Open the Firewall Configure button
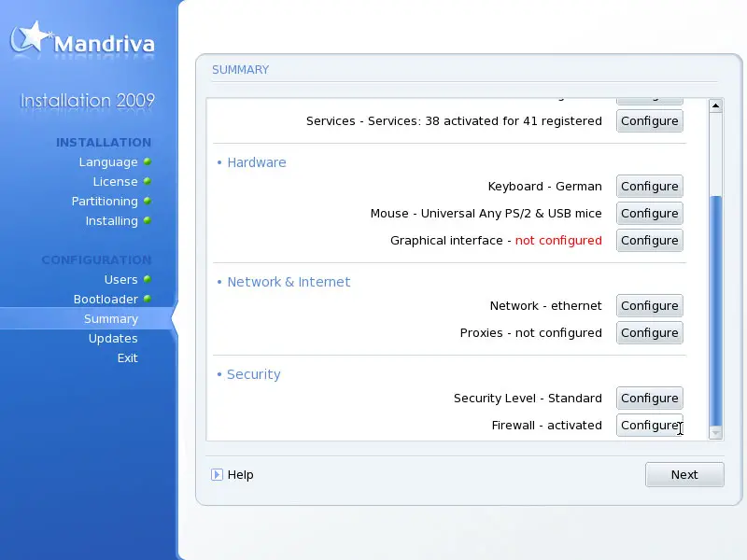This screenshot has width=747, height=560. tap(650, 426)
